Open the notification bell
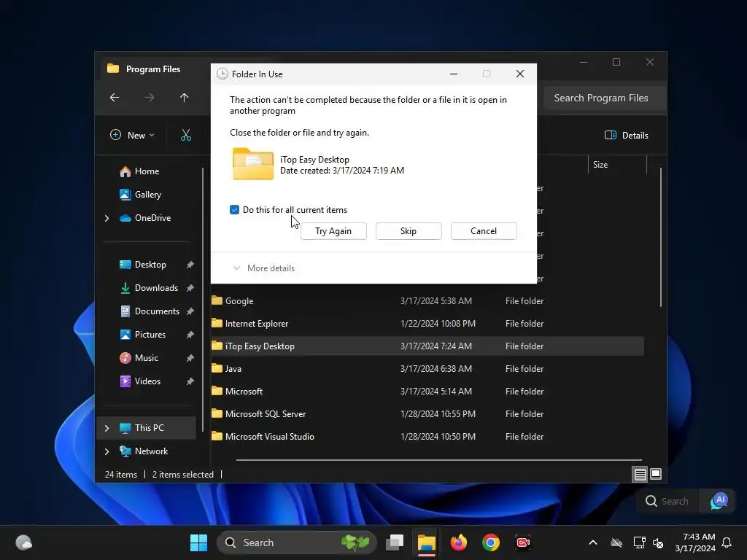Viewport: 747px width, 560px height. point(727,542)
